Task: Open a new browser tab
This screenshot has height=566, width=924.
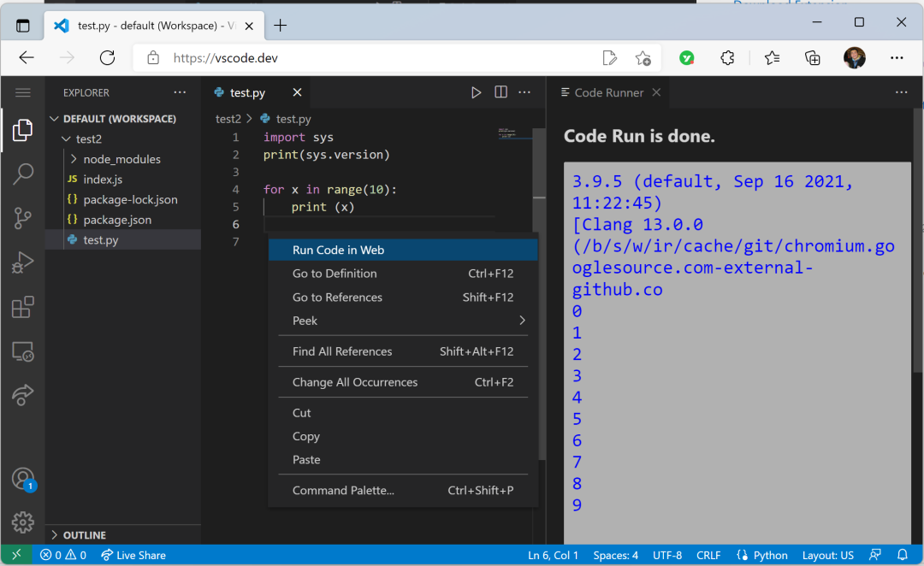Action: 281,26
